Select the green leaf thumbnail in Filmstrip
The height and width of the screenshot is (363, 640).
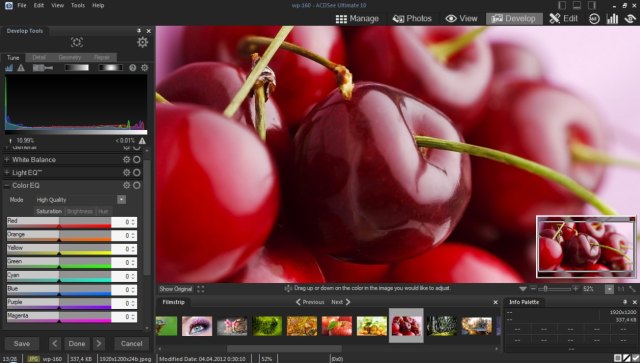click(267, 326)
